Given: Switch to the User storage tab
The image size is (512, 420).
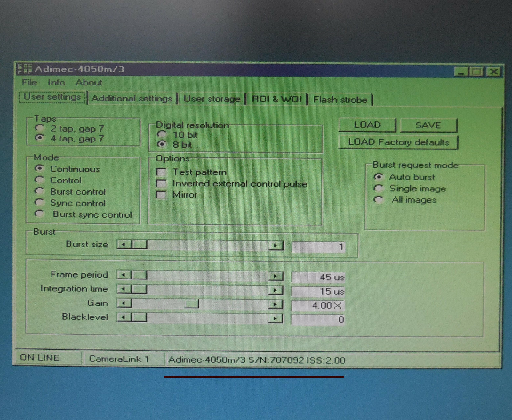Looking at the screenshot, I should coord(212,99).
